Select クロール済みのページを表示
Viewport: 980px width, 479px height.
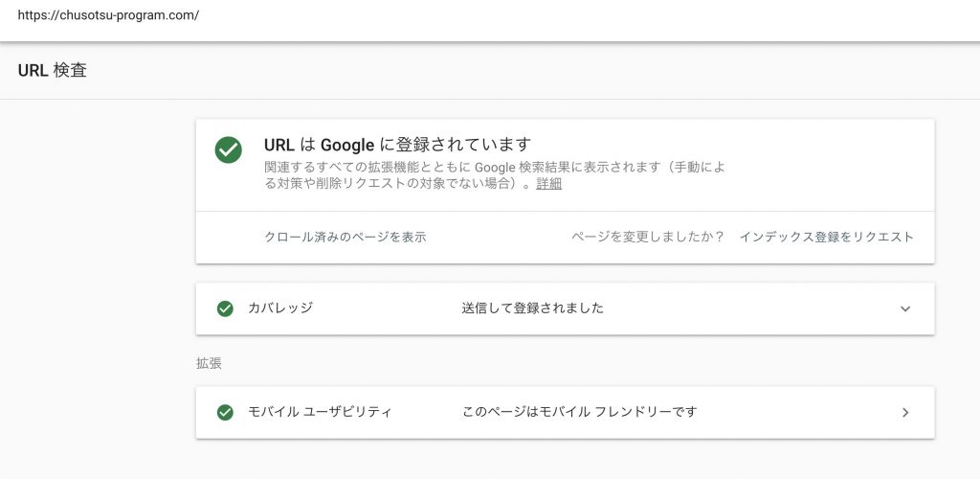(345, 237)
